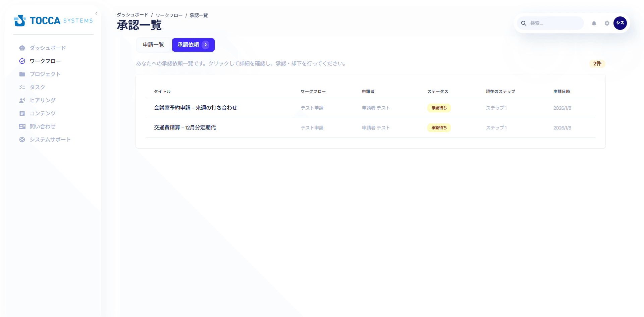Viewport: 644px width, 317px height.
Task: Open the 会議室予約申請 approval request row
Action: pos(195,108)
